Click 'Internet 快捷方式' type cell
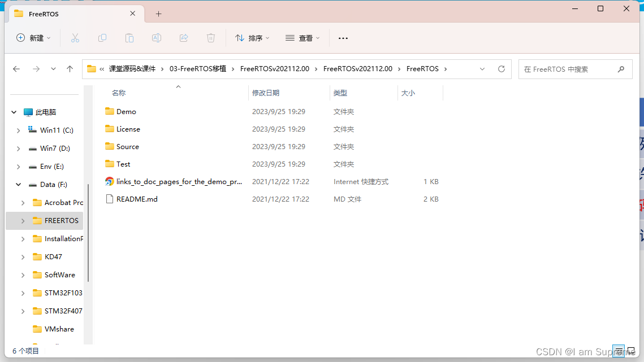Viewport: 644px width, 362px height. point(361,181)
